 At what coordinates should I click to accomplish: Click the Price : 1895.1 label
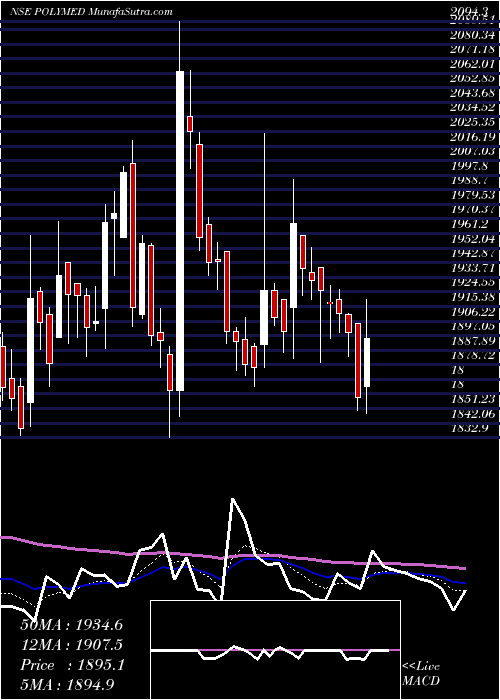(72, 665)
